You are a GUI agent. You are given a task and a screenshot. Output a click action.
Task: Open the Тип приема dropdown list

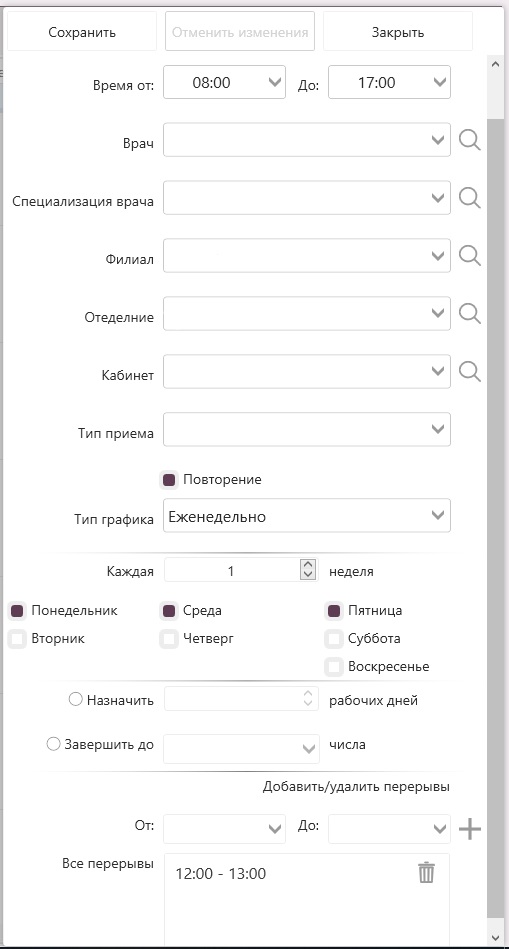307,430
